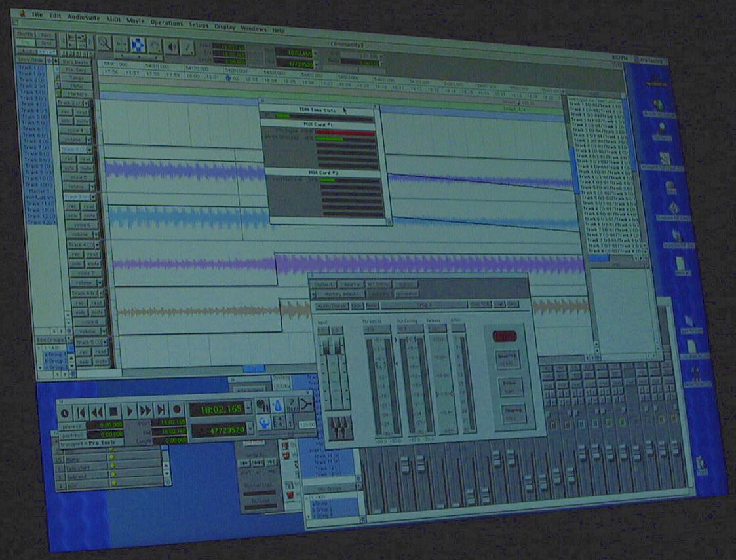The height and width of the screenshot is (560, 736).
Task: Open the Show/Hide track list popup
Action: [x=31, y=60]
